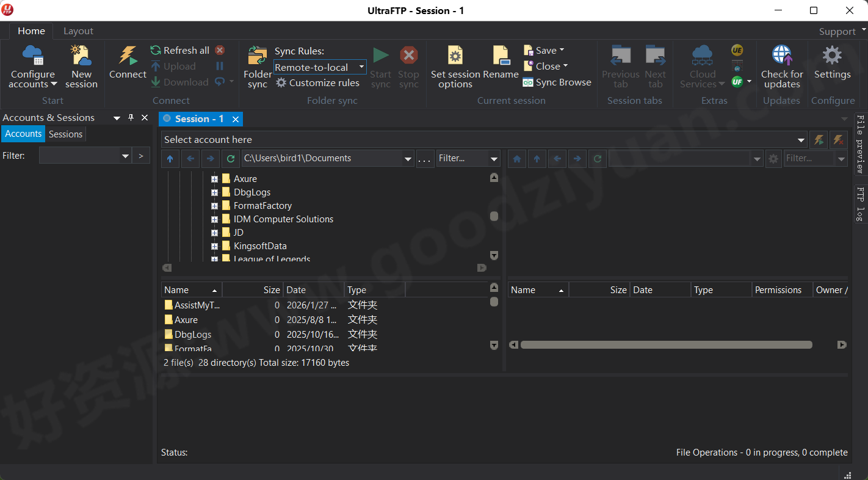
Task: Switch to the Sessions tab
Action: (x=65, y=134)
